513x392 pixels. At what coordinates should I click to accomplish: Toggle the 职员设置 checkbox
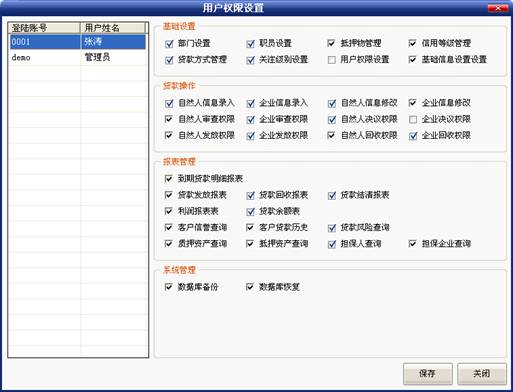[250, 43]
